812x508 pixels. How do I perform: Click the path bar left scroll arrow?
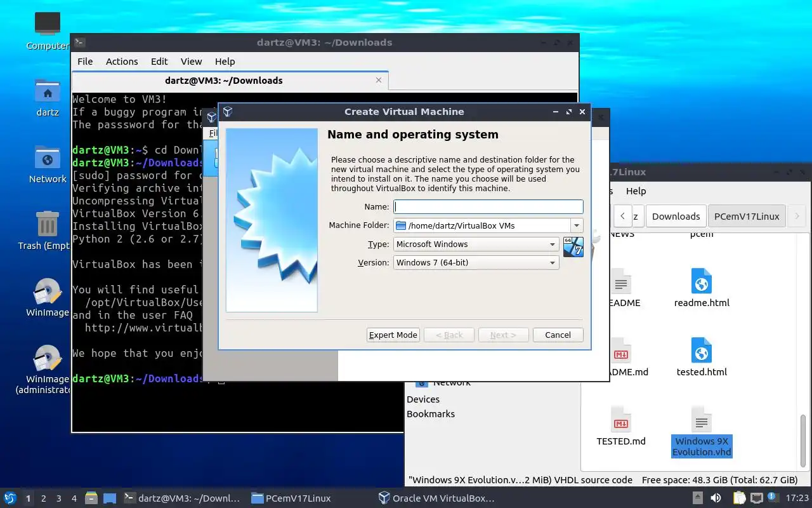(623, 216)
